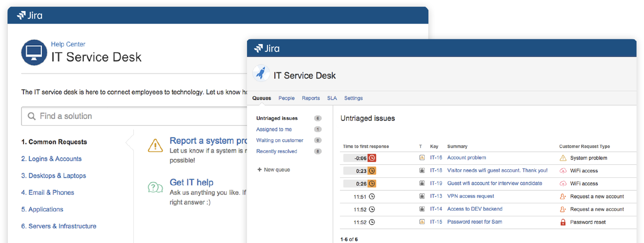Open the Logins & Accounts category
644x243 pixels.
pos(51,159)
